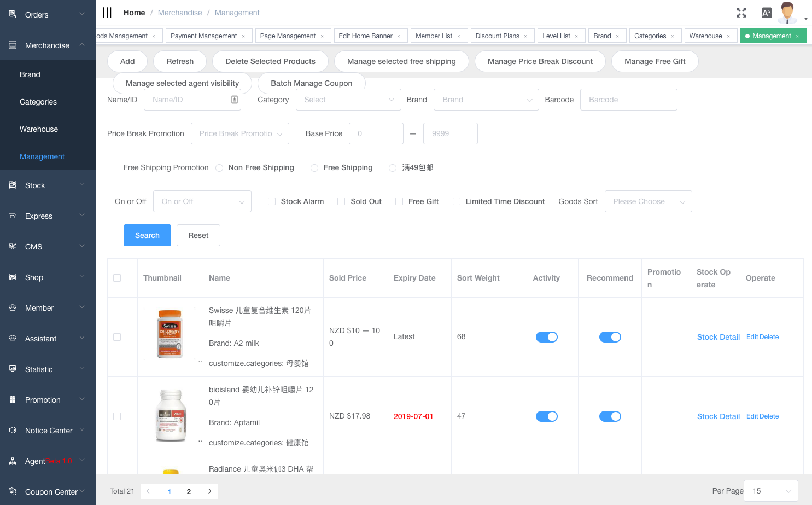The width and height of the screenshot is (812, 505).
Task: Toggle Activity switch for Swisse product
Action: point(546,337)
